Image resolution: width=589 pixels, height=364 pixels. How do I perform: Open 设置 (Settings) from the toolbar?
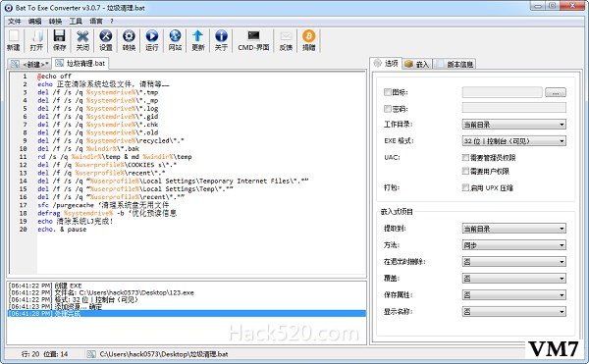coord(106,40)
